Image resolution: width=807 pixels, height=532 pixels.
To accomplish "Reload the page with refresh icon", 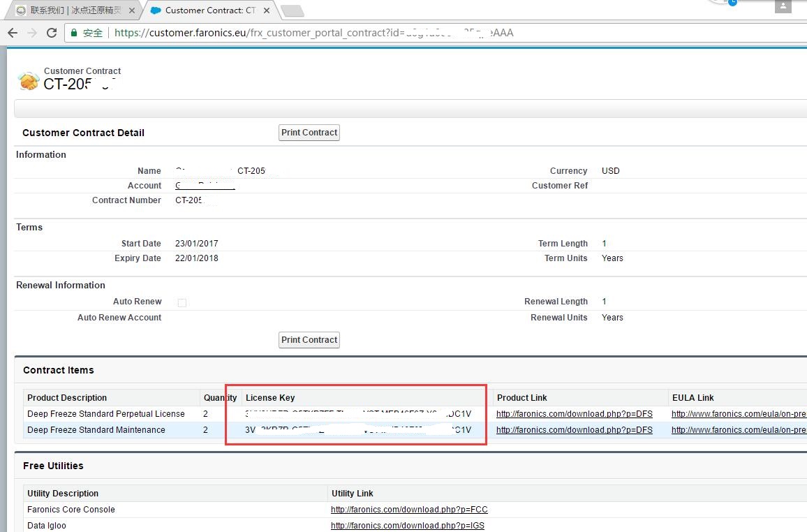I will click(x=51, y=33).
